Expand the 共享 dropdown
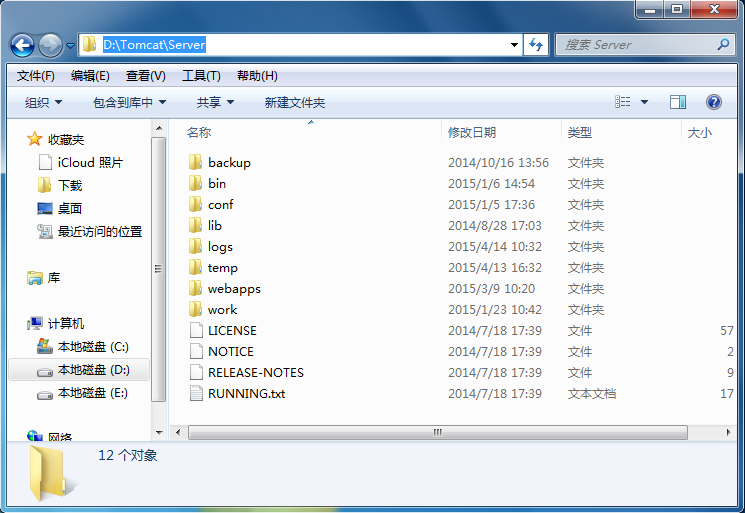This screenshot has height=513, width=745. [215, 102]
